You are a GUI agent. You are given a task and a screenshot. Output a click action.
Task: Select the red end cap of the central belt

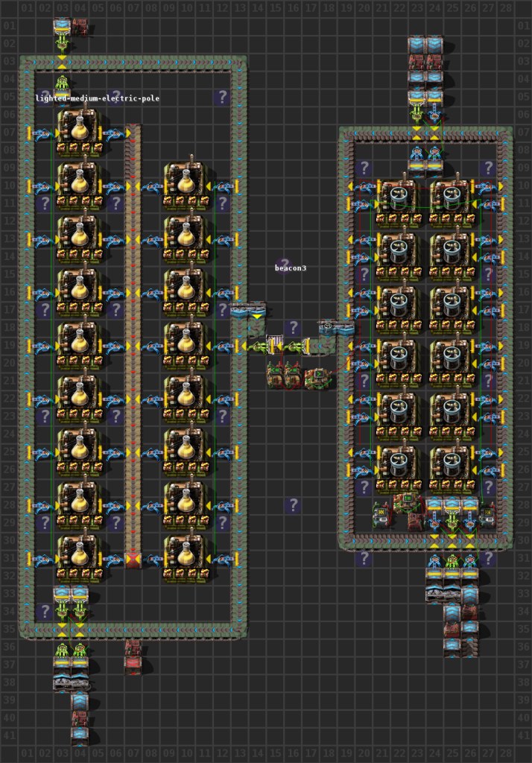(133, 560)
